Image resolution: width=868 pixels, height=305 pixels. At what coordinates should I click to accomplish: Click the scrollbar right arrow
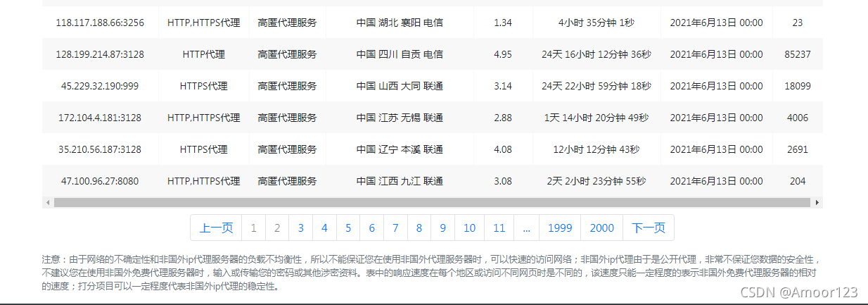click(817, 203)
